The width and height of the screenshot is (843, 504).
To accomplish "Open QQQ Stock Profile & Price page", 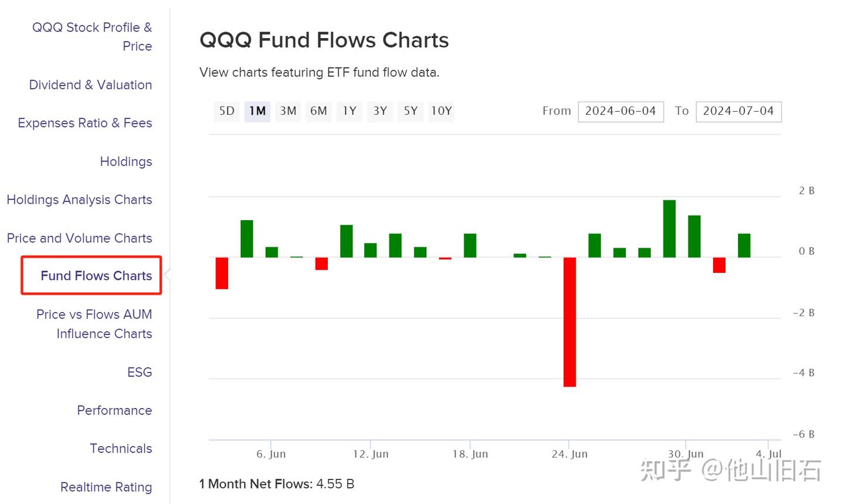I will pyautogui.click(x=92, y=36).
